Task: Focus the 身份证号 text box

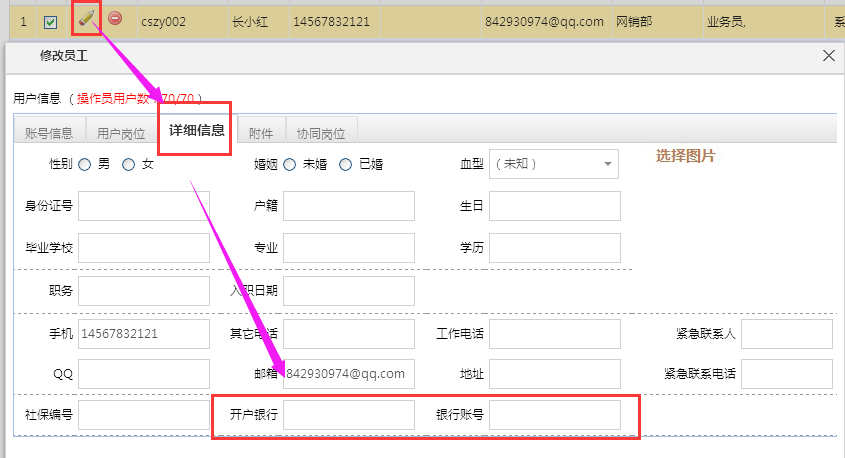Action: (x=143, y=206)
